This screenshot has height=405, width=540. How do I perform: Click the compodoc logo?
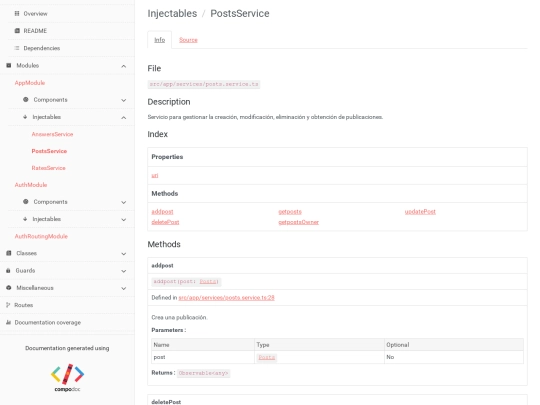[68, 377]
